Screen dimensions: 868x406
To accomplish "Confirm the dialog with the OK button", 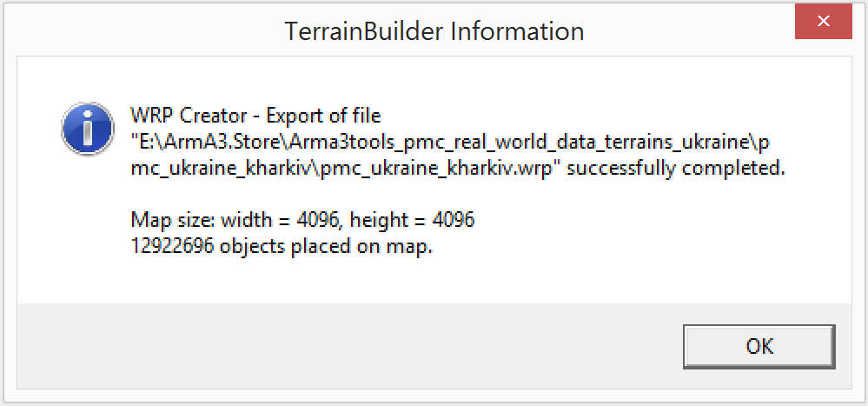I will tap(759, 346).
